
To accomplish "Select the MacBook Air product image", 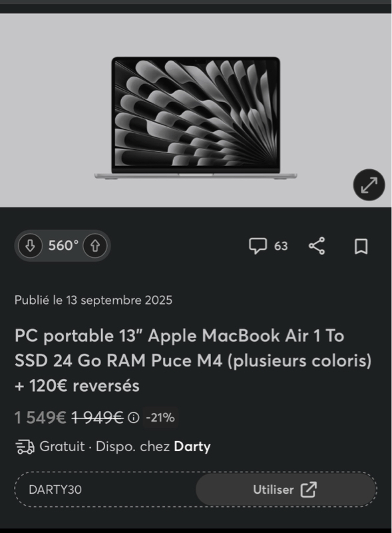I will [x=196, y=118].
